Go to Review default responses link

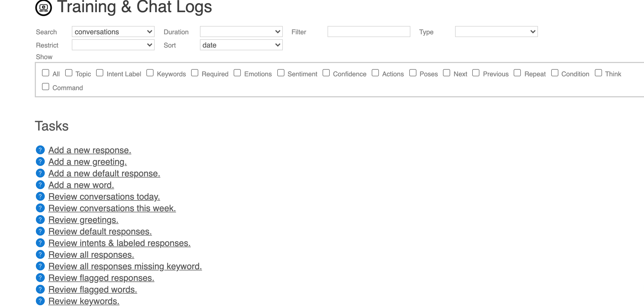click(x=100, y=231)
